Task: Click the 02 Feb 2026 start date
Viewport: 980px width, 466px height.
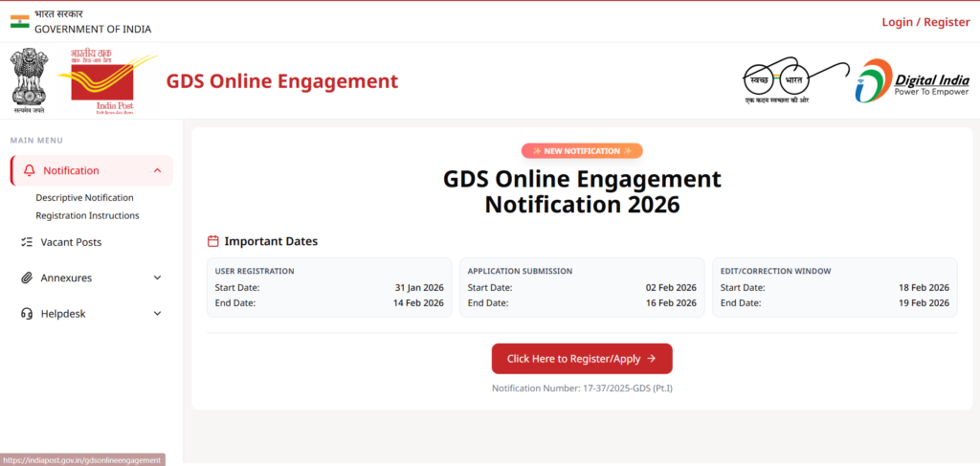Action: 671,288
